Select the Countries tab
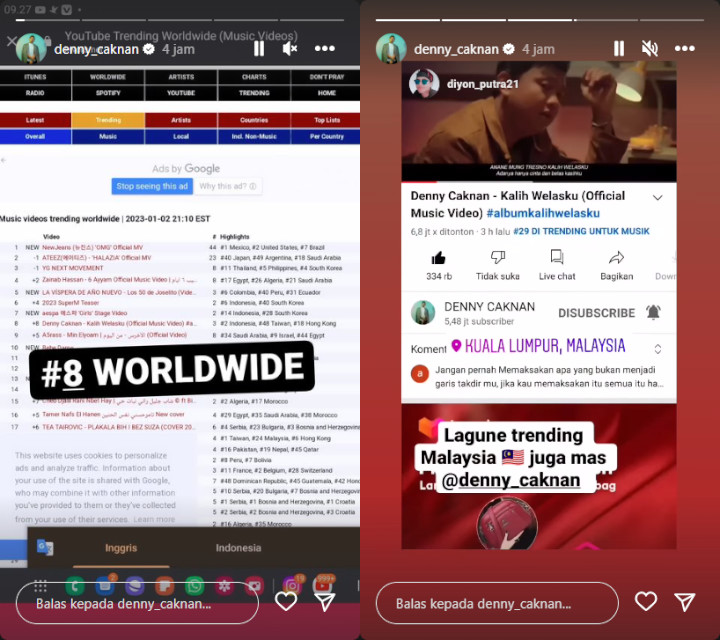720x640 pixels. point(254,120)
